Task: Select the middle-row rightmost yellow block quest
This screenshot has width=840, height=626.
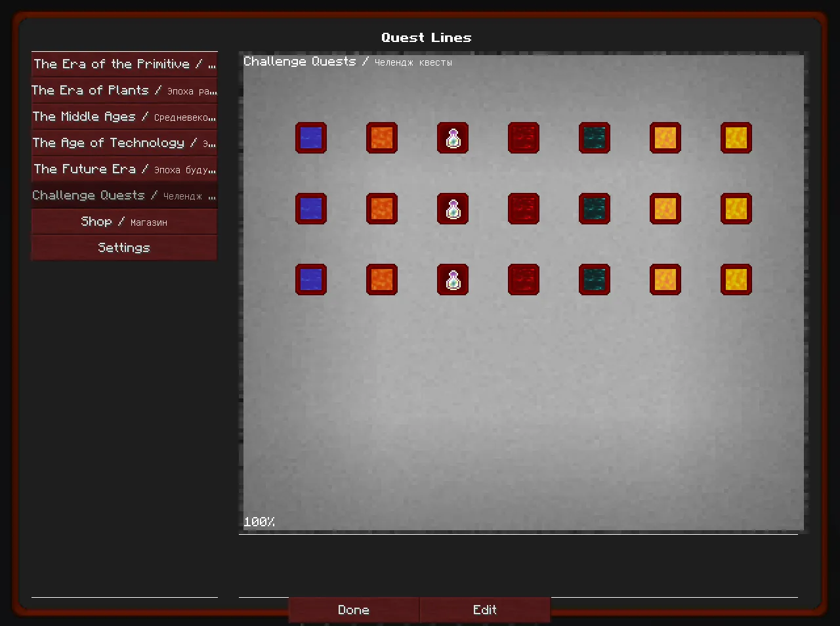Action: [736, 209]
